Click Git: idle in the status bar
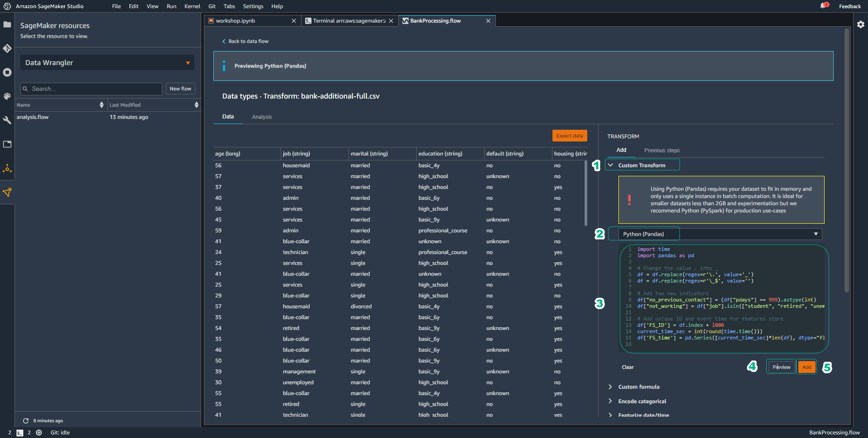 [x=60, y=433]
